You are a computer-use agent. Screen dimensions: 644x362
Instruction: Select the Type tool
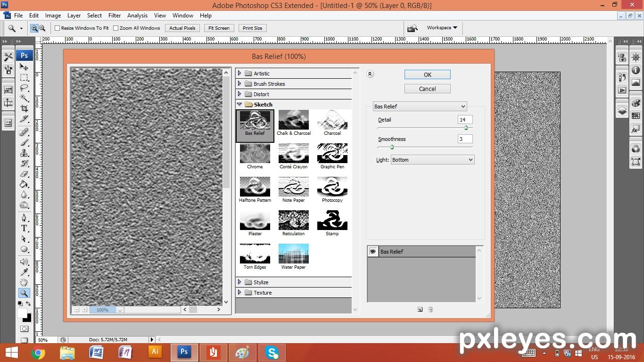pos(24,228)
